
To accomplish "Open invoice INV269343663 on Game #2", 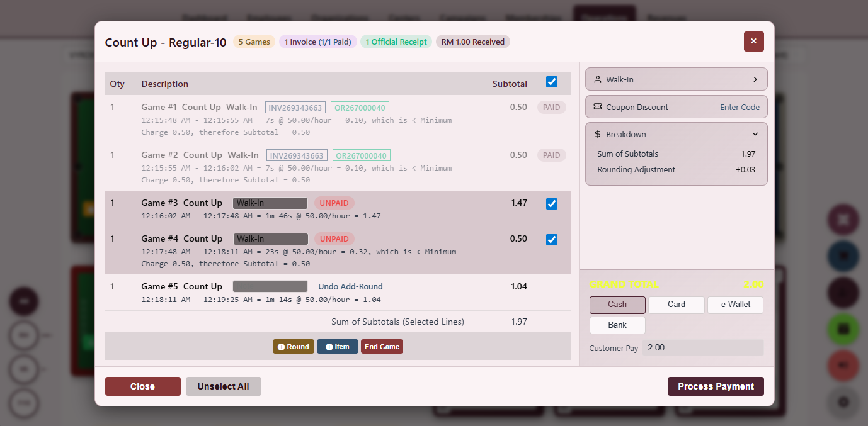I will (296, 155).
